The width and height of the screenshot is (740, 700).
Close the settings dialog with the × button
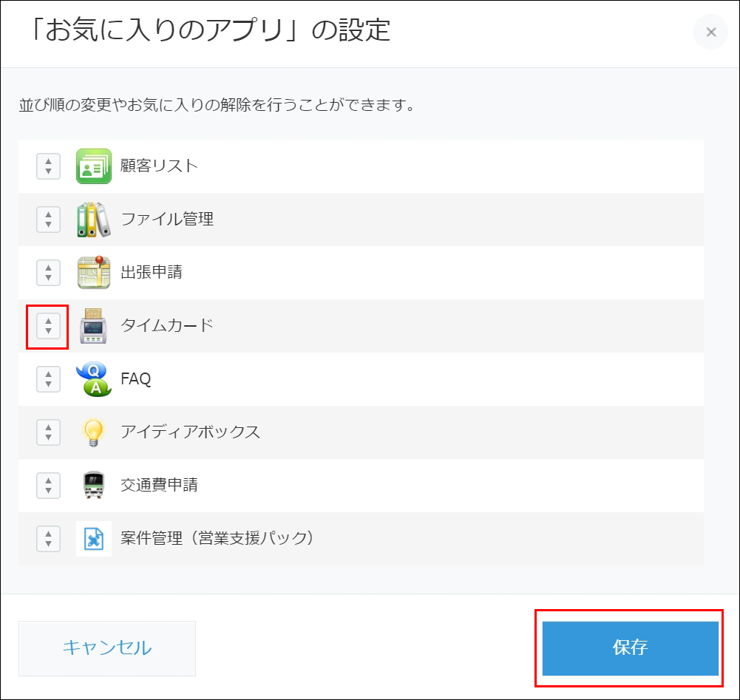click(710, 32)
